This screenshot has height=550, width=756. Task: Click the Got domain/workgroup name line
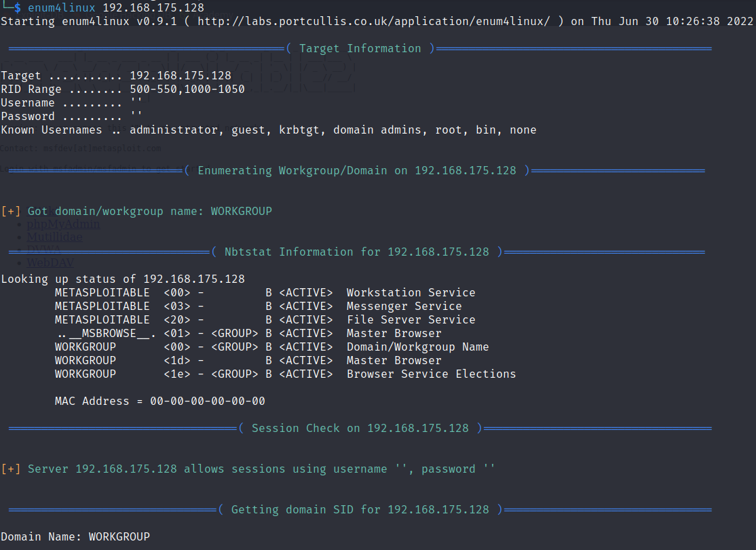tap(137, 212)
